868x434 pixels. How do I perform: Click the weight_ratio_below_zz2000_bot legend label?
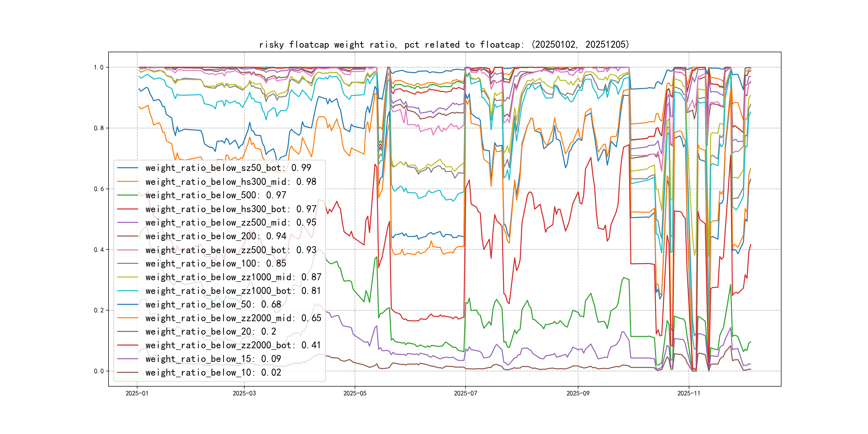click(x=233, y=345)
